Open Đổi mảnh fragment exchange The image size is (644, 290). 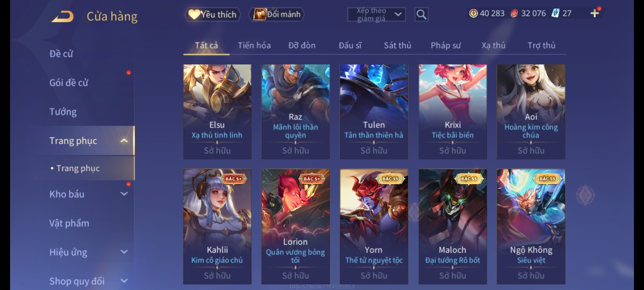[277, 14]
